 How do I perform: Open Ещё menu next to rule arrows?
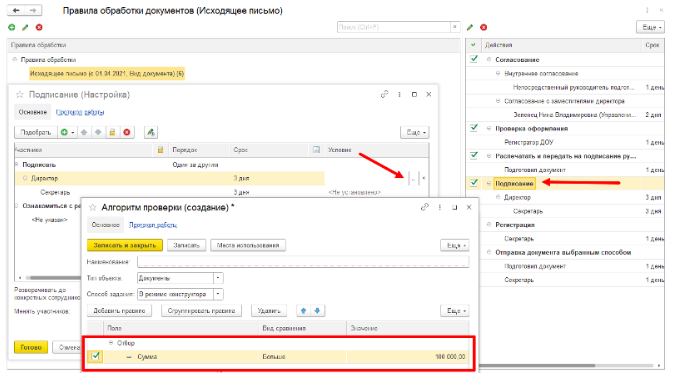click(x=455, y=311)
